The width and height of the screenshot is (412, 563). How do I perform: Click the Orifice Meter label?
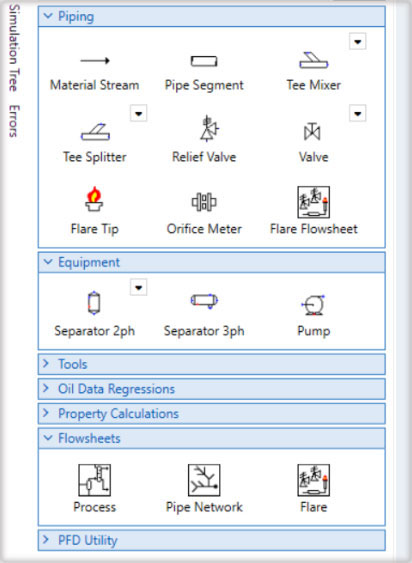coord(204,229)
